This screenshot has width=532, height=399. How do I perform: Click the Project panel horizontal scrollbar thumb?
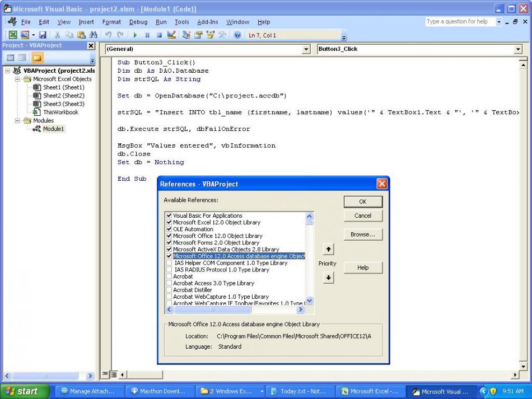45,376
